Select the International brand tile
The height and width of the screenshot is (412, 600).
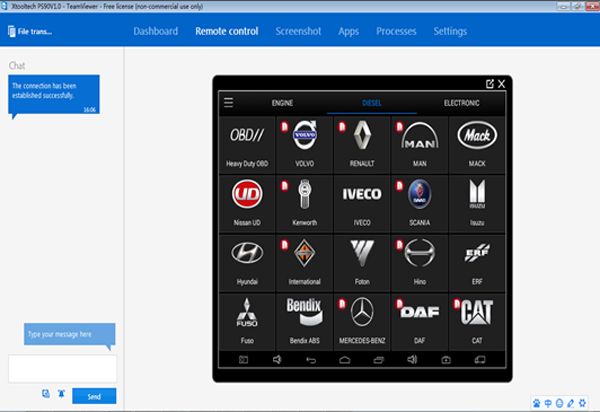click(x=305, y=263)
